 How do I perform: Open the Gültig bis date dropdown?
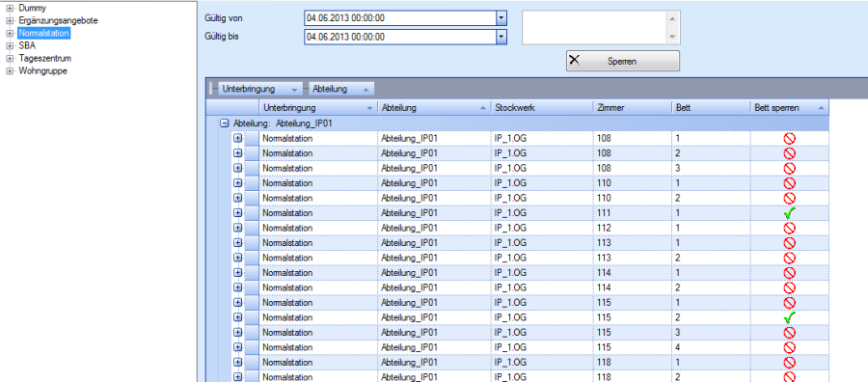[x=501, y=37]
